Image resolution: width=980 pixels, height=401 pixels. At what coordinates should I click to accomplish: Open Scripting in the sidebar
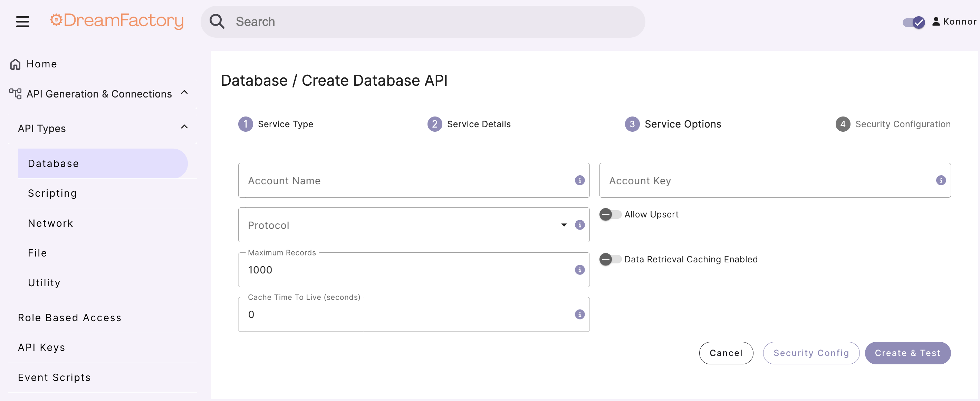click(x=52, y=193)
